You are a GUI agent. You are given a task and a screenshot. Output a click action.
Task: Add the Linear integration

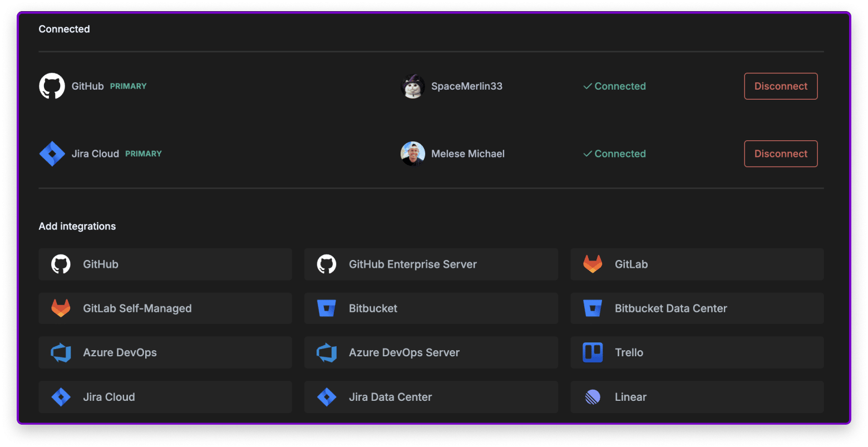coord(697,397)
